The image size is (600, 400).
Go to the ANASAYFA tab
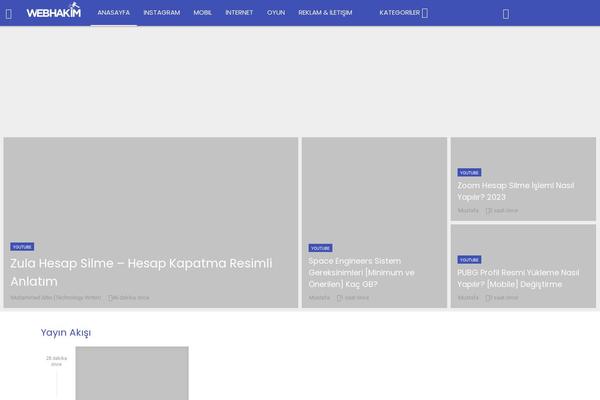[114, 13]
